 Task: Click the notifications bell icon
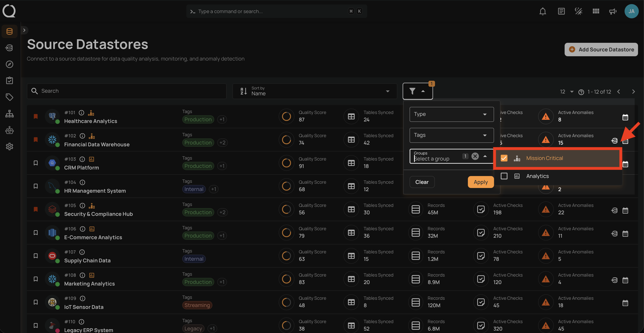pos(543,11)
